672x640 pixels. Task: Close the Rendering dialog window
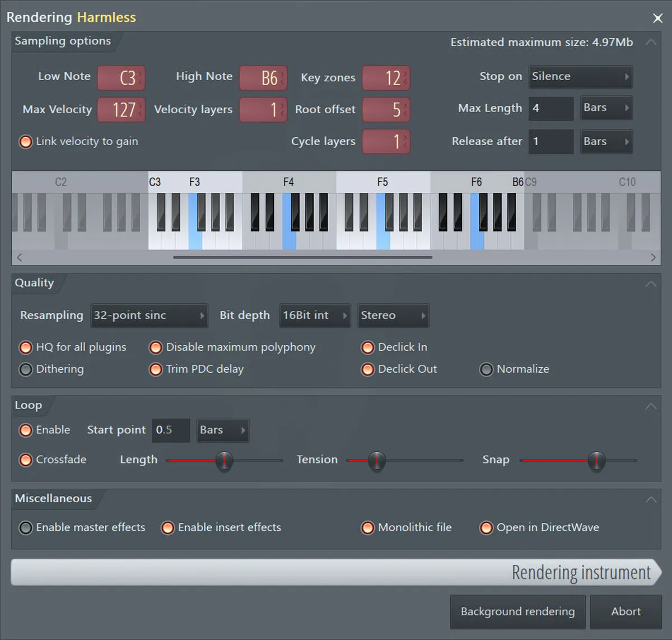point(657,18)
